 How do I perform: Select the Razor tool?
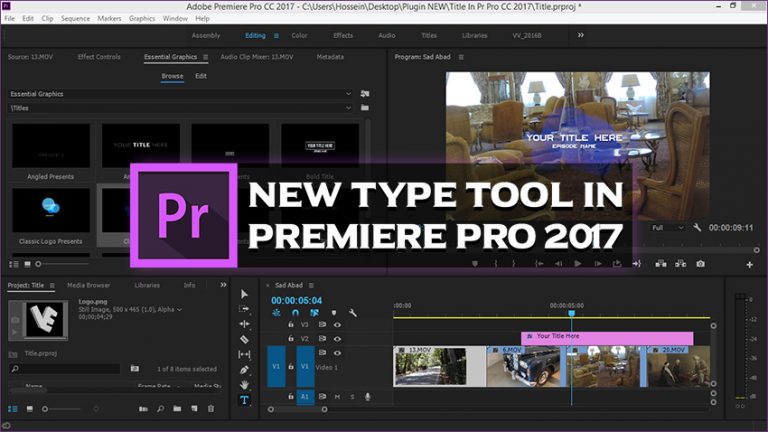pos(244,339)
